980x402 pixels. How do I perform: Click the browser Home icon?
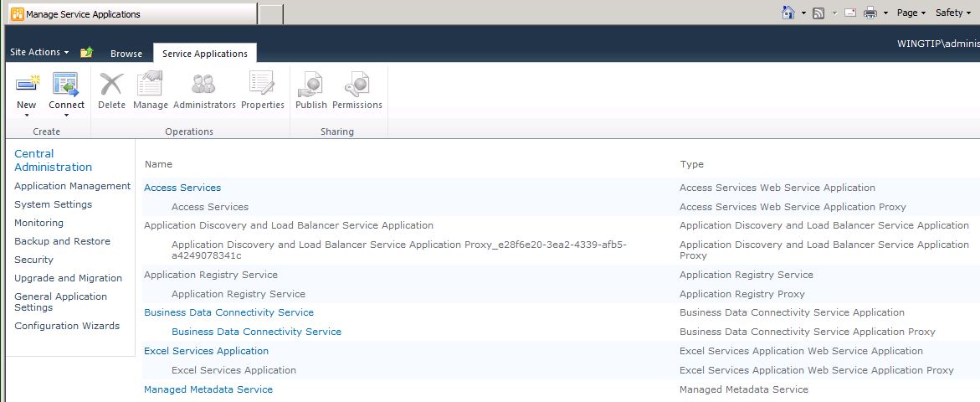[788, 13]
